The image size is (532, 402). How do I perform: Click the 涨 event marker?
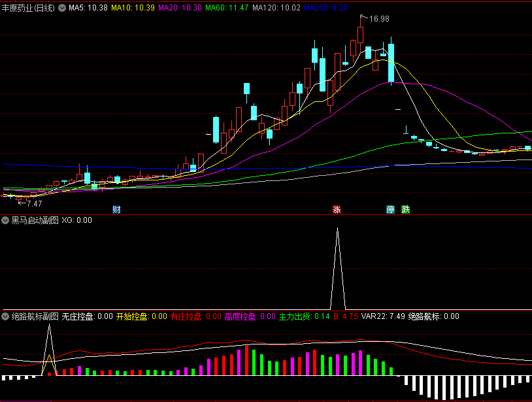coord(337,209)
